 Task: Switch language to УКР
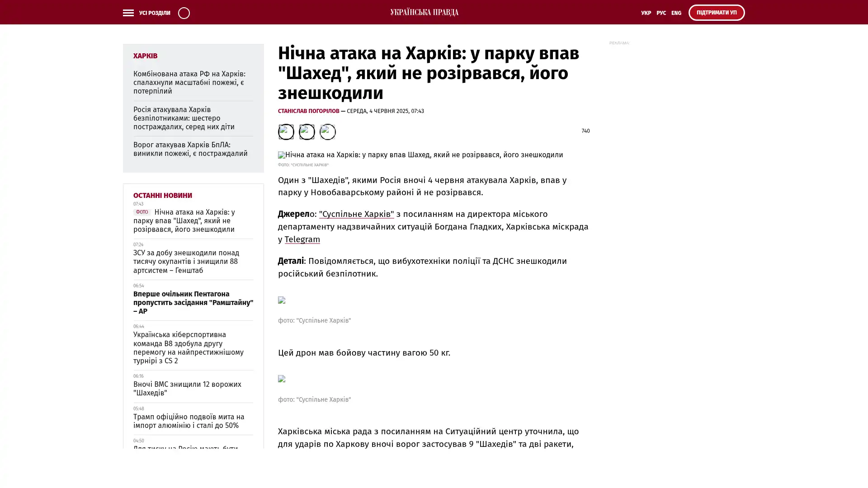pos(646,13)
